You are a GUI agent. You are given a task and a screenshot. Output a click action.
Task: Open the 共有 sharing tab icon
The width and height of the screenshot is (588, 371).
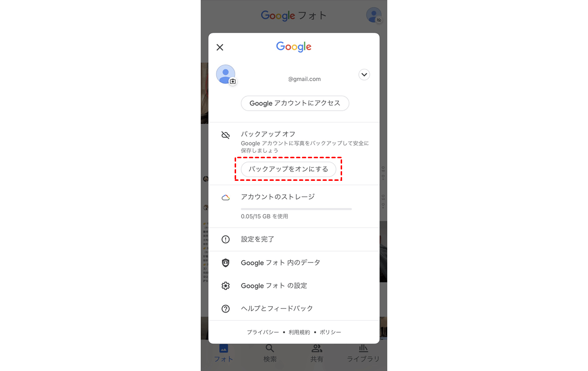(x=317, y=349)
